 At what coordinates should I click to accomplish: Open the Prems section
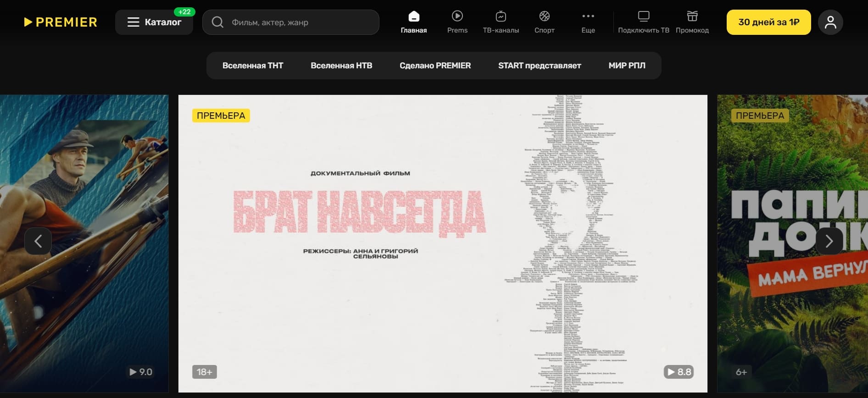[x=457, y=22]
